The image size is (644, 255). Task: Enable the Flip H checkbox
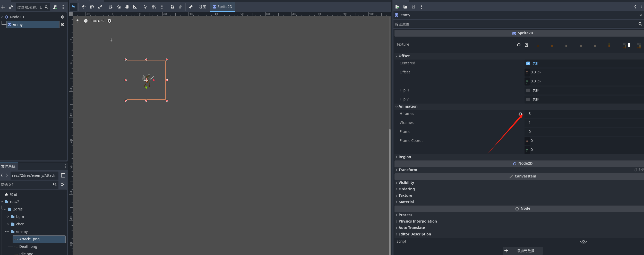pos(528,90)
